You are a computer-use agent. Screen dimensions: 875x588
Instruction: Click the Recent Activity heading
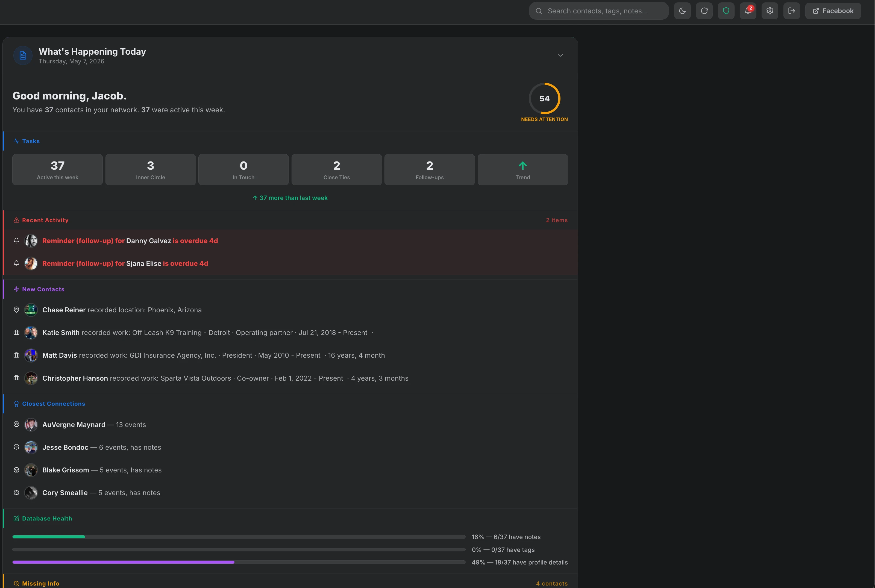[x=45, y=220]
